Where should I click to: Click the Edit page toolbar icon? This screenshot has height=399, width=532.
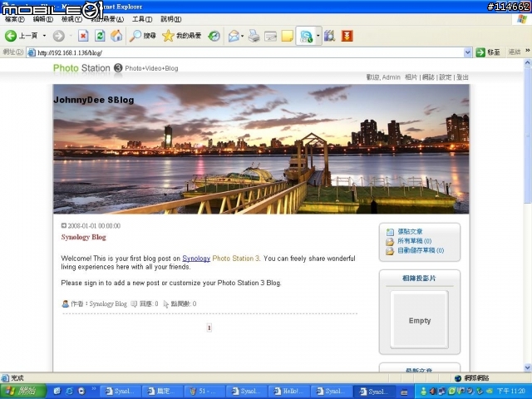(x=270, y=36)
